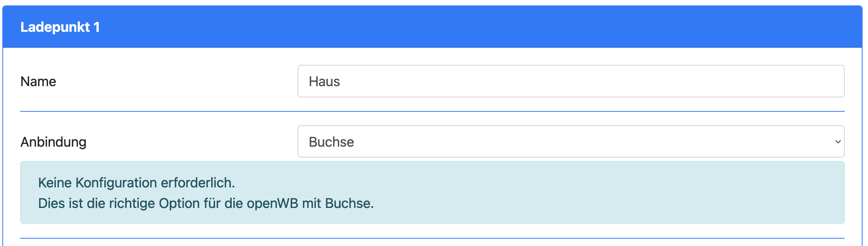
Task: Click the final word Buchse in the hint
Action: [348, 203]
